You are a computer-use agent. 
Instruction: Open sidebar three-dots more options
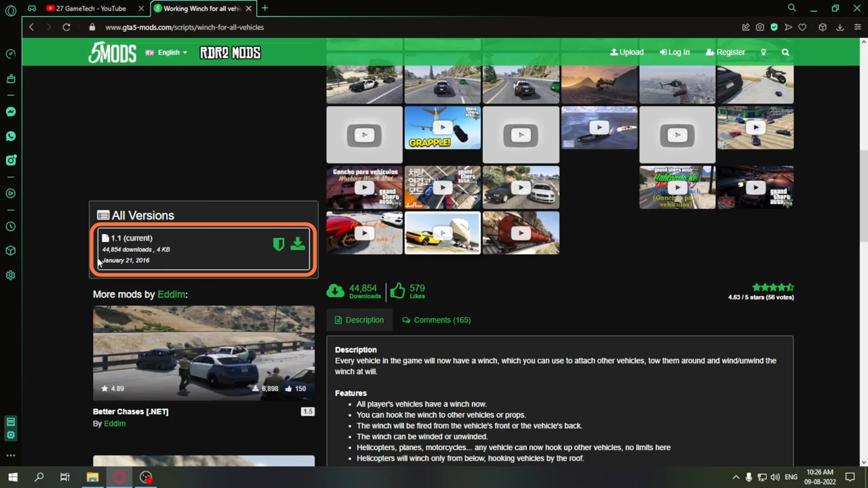(x=11, y=455)
